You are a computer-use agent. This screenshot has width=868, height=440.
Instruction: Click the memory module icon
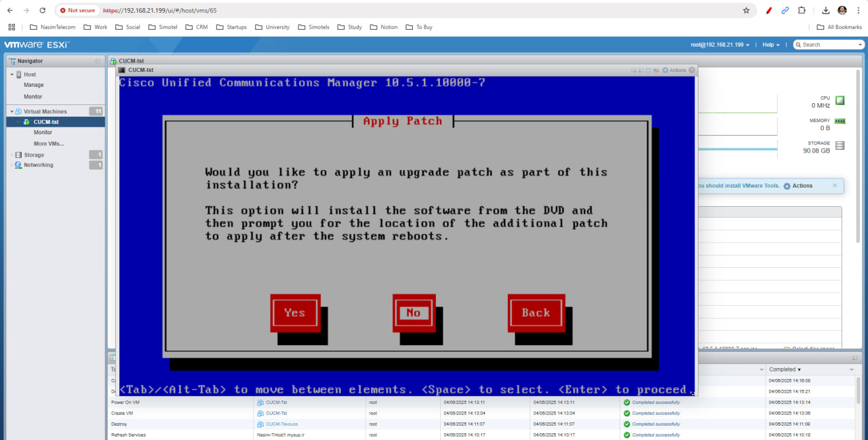[840, 121]
